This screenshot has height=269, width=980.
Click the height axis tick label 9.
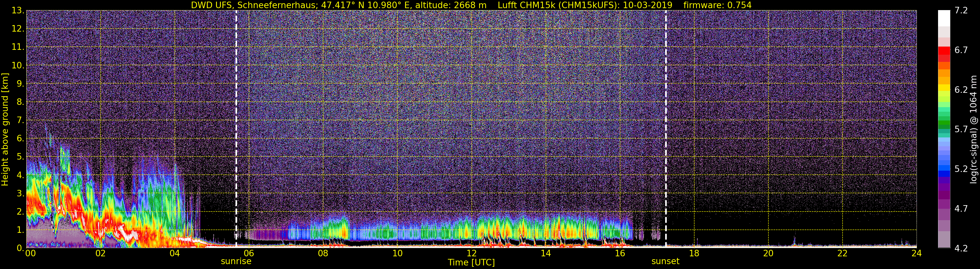[20, 83]
